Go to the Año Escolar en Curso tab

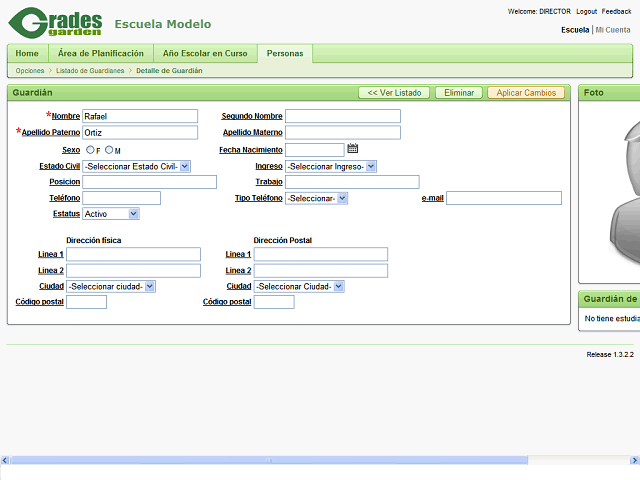[x=205, y=53]
